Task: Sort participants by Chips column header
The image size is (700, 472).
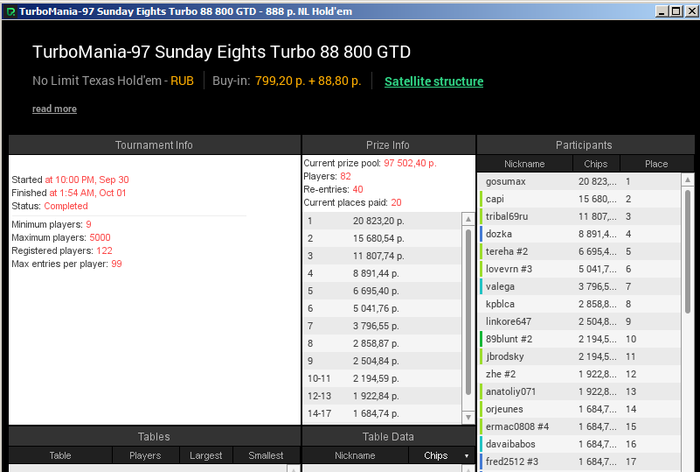Action: [x=596, y=164]
